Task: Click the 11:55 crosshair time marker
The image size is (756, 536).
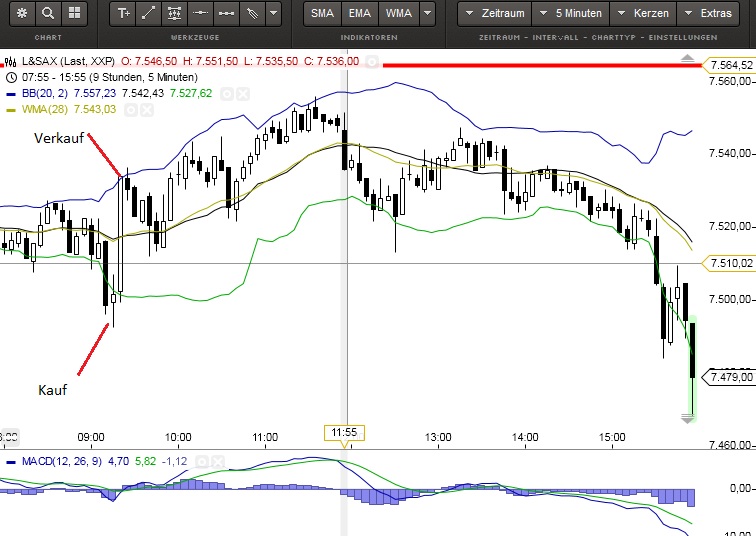Action: (344, 433)
